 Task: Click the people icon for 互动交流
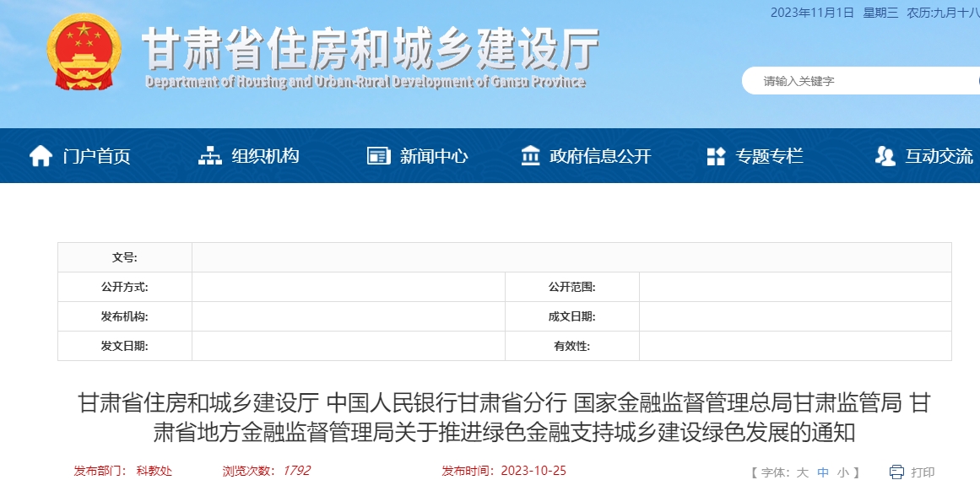click(x=885, y=156)
